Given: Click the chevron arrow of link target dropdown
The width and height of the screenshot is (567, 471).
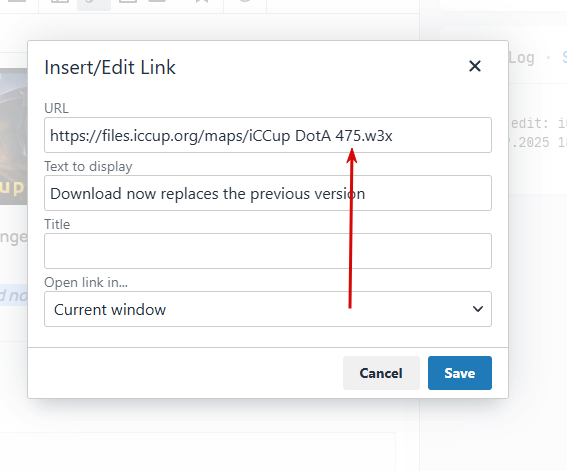Looking at the screenshot, I should click(x=478, y=309).
